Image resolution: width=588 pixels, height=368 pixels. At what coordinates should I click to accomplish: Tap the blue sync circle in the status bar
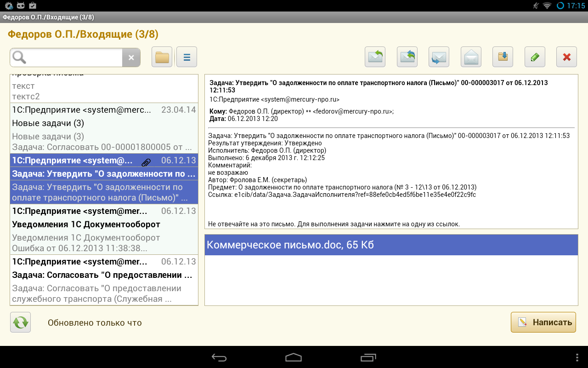560,6
